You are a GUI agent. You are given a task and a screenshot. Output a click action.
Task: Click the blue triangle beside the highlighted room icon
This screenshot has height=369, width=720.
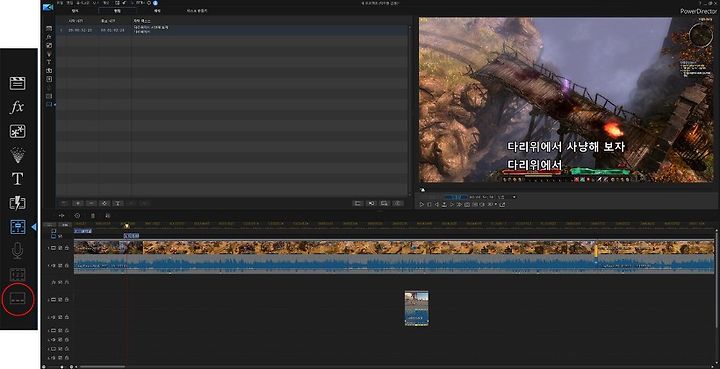34,227
